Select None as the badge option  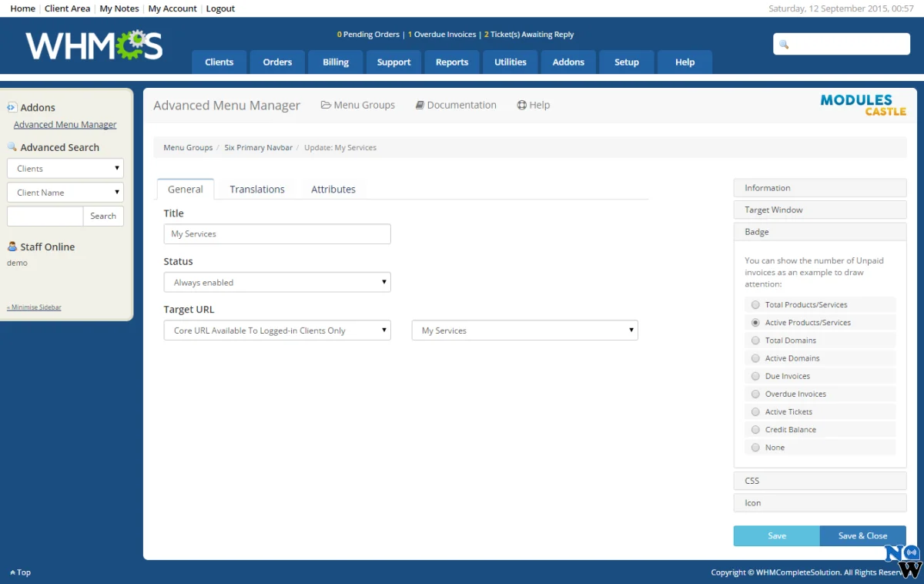pos(755,448)
